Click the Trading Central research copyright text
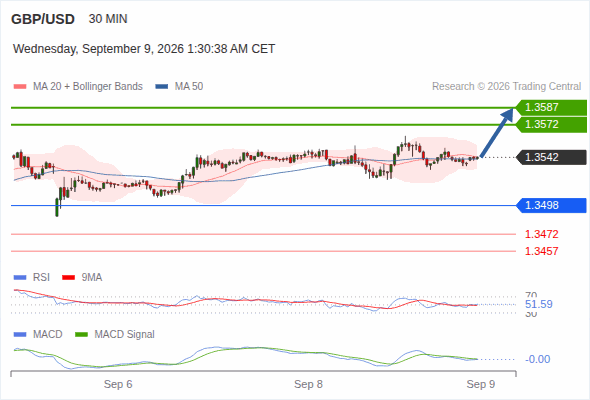The width and height of the screenshot is (590, 400). pyautogui.click(x=506, y=87)
